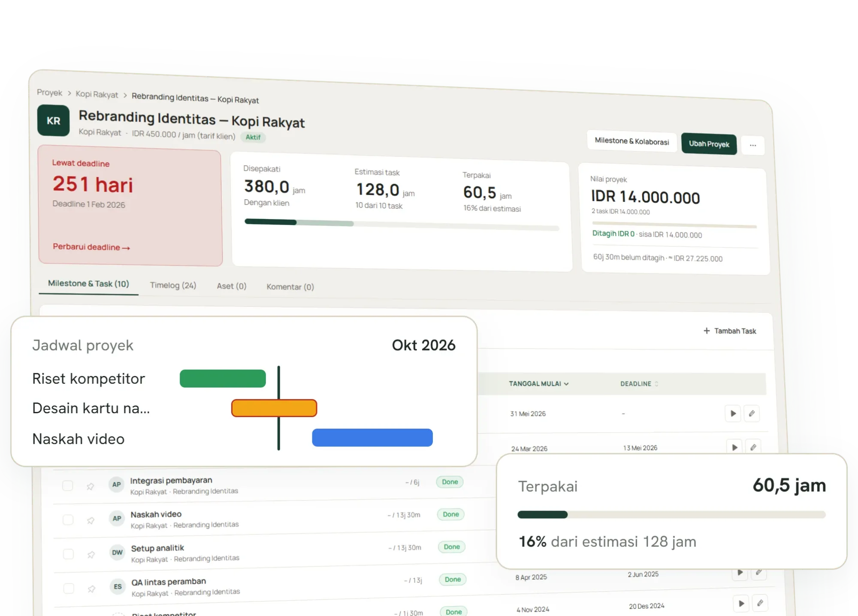Switch to the Aset (0) tab

[231, 286]
